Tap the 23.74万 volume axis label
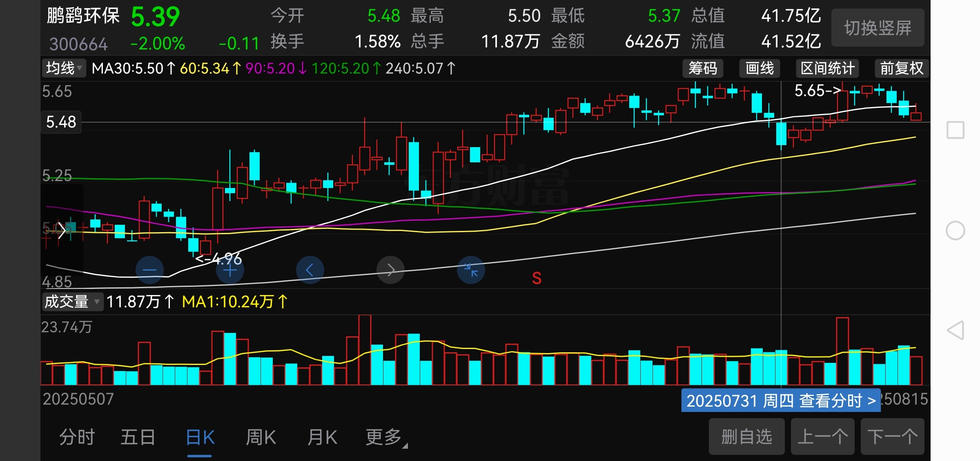Screen dimensions: 980x461 point(67,327)
